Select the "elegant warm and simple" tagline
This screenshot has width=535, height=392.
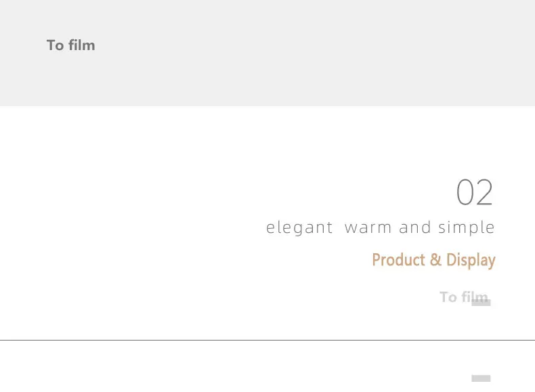(380, 228)
